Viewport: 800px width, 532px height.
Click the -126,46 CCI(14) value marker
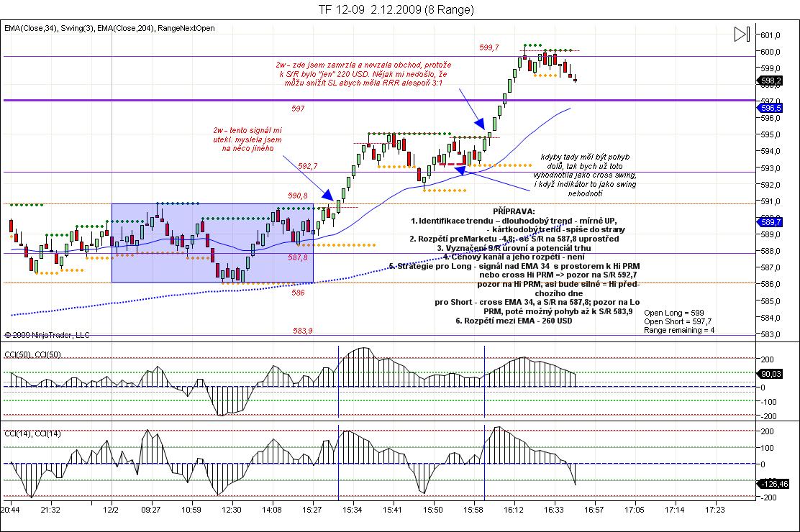pos(773,484)
